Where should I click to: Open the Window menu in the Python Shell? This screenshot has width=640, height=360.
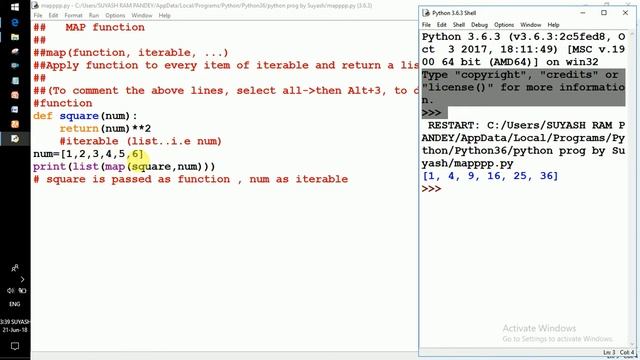(531, 24)
